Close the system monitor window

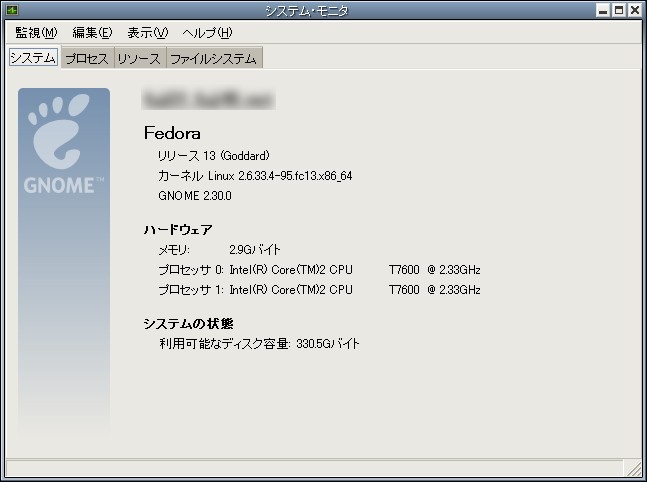tap(635, 10)
